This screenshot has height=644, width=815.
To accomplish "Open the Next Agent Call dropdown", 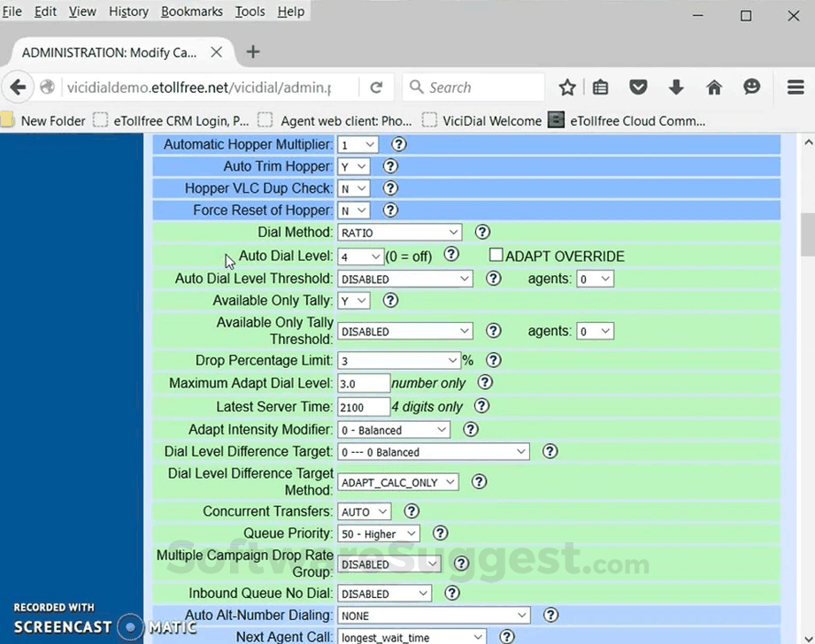I will 411,636.
